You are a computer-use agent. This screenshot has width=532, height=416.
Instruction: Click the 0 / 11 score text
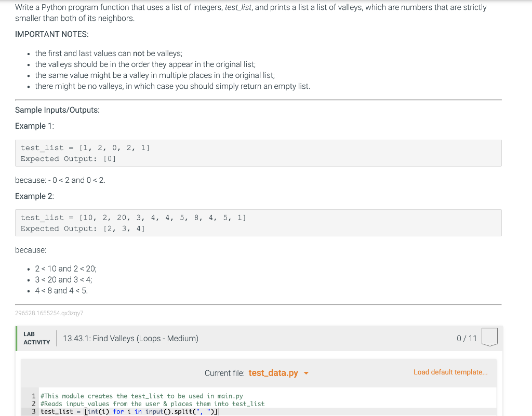pyautogui.click(x=467, y=339)
